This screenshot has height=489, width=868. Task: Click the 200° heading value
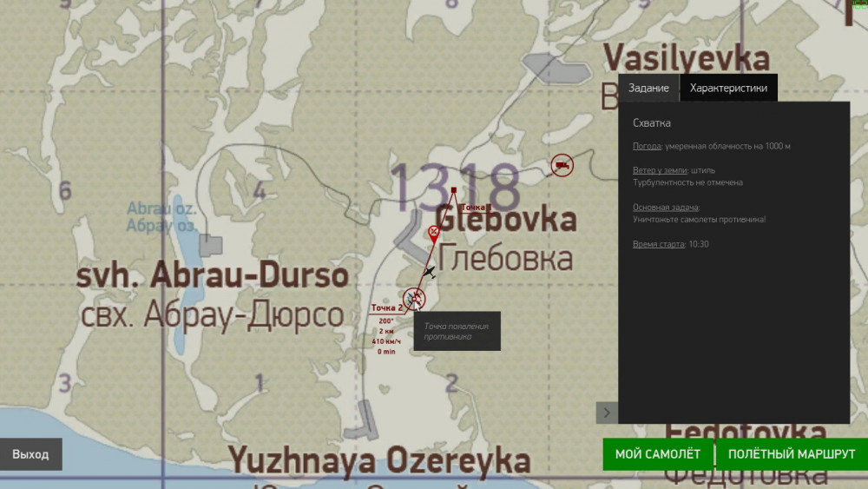(x=386, y=321)
